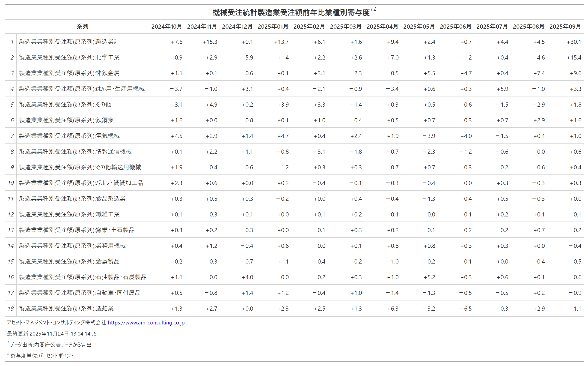
Task: Click the 2024年10月 column header
Action: tap(166, 26)
